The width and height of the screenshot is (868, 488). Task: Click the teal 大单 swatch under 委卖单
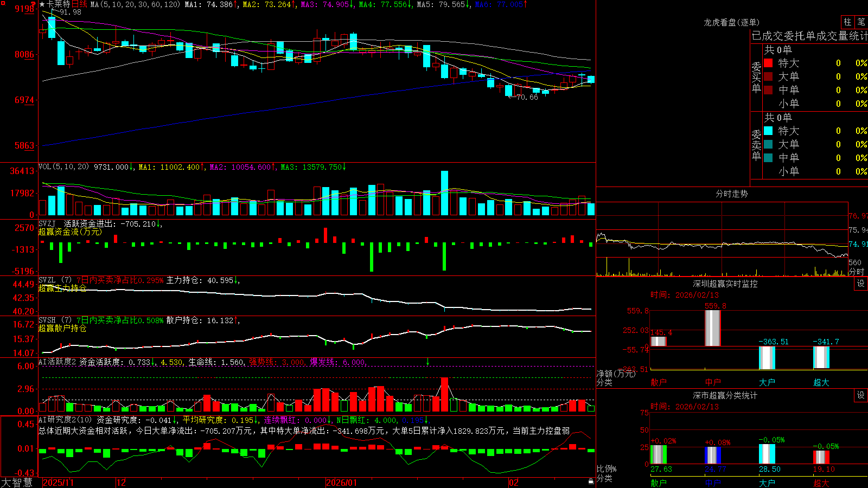768,144
